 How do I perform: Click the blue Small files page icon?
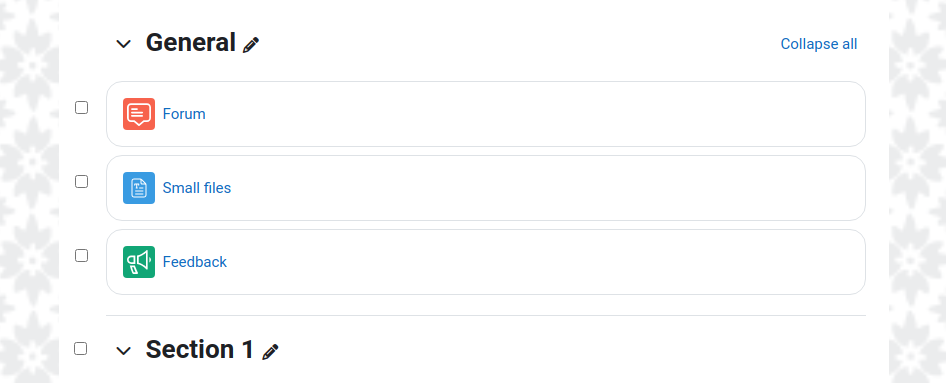click(x=139, y=188)
